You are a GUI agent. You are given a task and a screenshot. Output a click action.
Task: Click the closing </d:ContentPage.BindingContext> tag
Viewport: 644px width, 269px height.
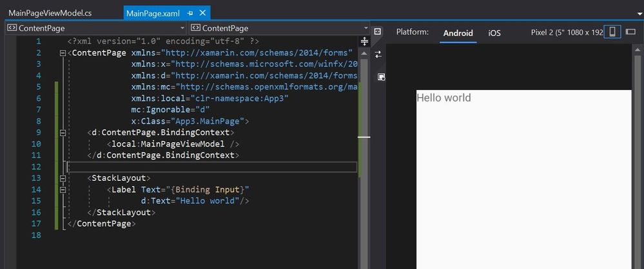(163, 155)
